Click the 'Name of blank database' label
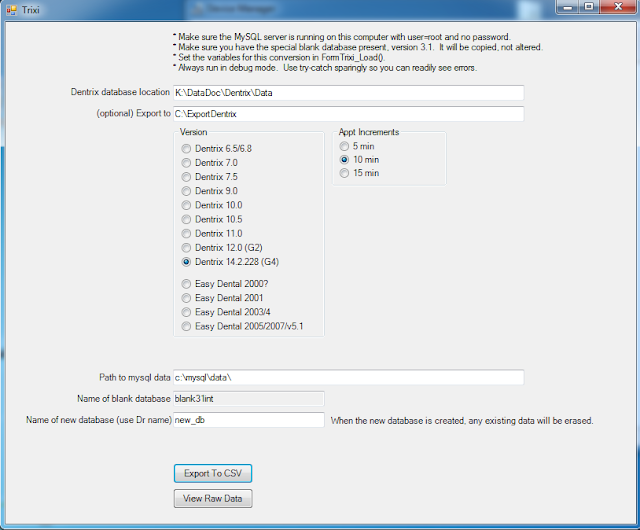The height and width of the screenshot is (530, 640). click(x=124, y=399)
